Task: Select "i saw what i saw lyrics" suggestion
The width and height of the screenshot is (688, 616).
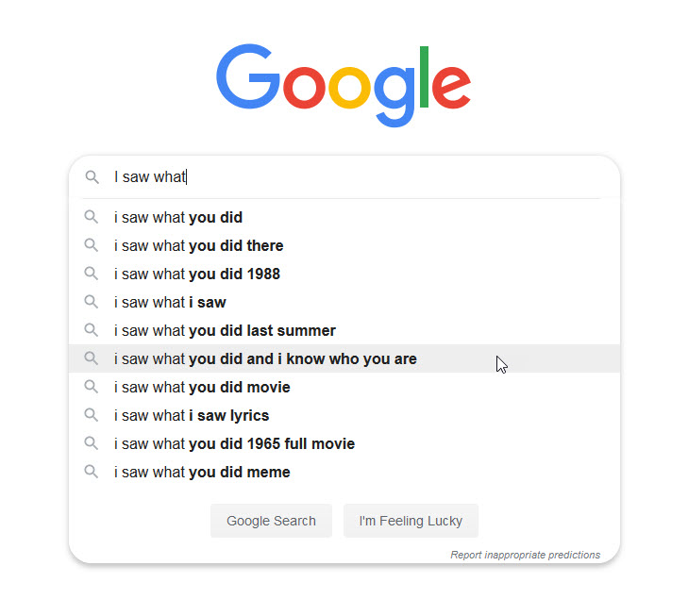Action: pos(192,415)
